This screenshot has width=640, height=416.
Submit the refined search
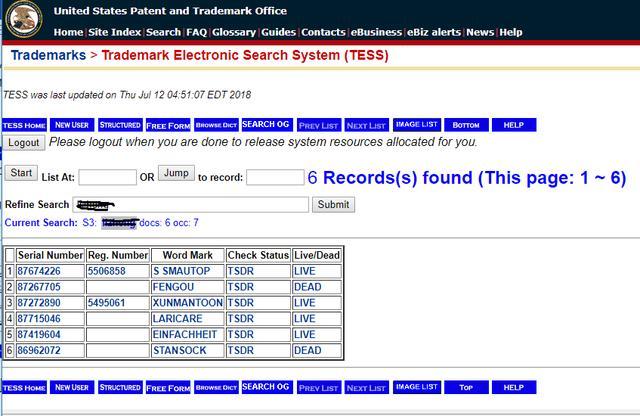[333, 204]
